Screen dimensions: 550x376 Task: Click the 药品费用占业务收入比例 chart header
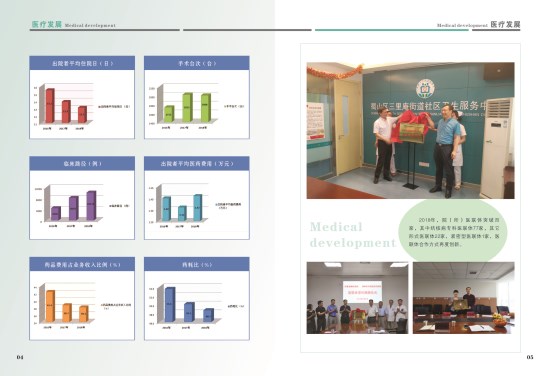pos(82,264)
